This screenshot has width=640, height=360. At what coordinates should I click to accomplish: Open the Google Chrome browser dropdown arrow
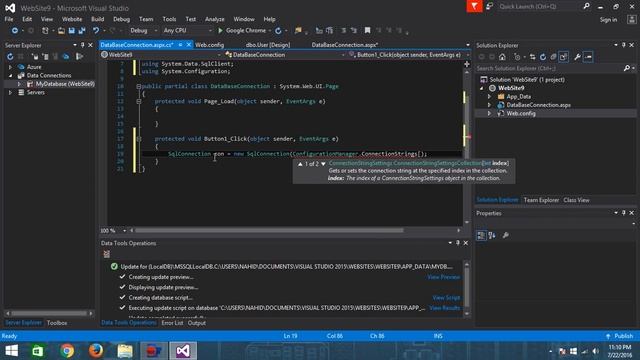[270, 31]
